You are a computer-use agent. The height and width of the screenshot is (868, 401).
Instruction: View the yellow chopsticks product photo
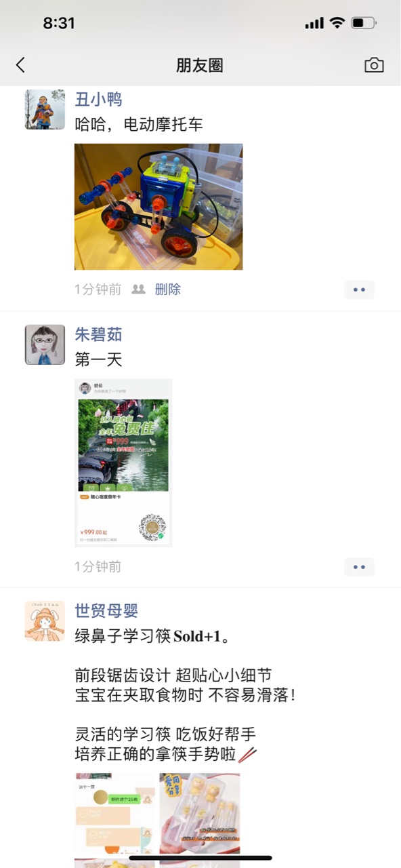coord(200,814)
